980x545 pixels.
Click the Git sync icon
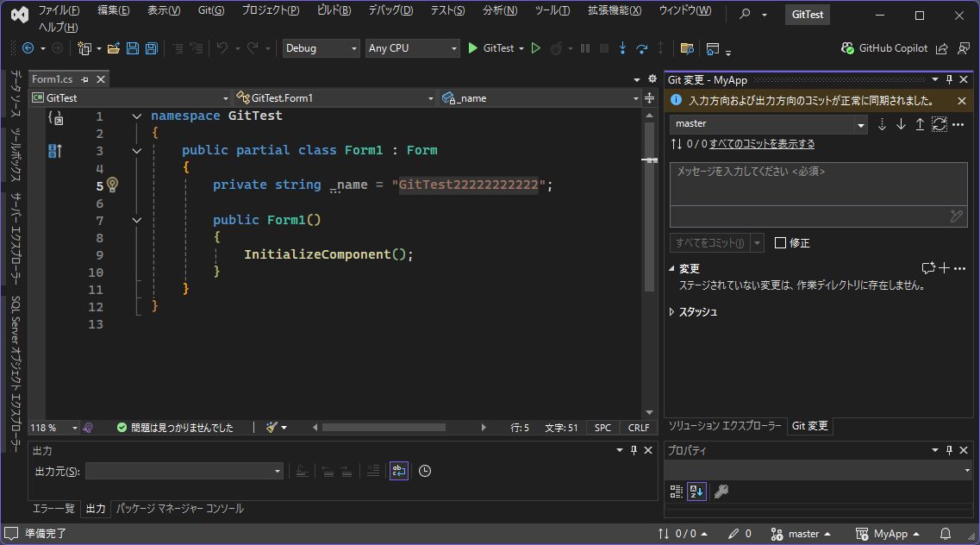tap(939, 124)
